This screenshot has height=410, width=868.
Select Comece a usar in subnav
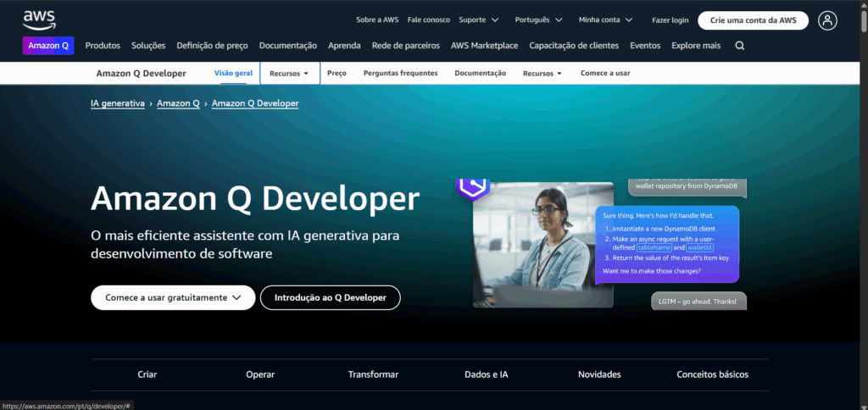pyautogui.click(x=605, y=73)
